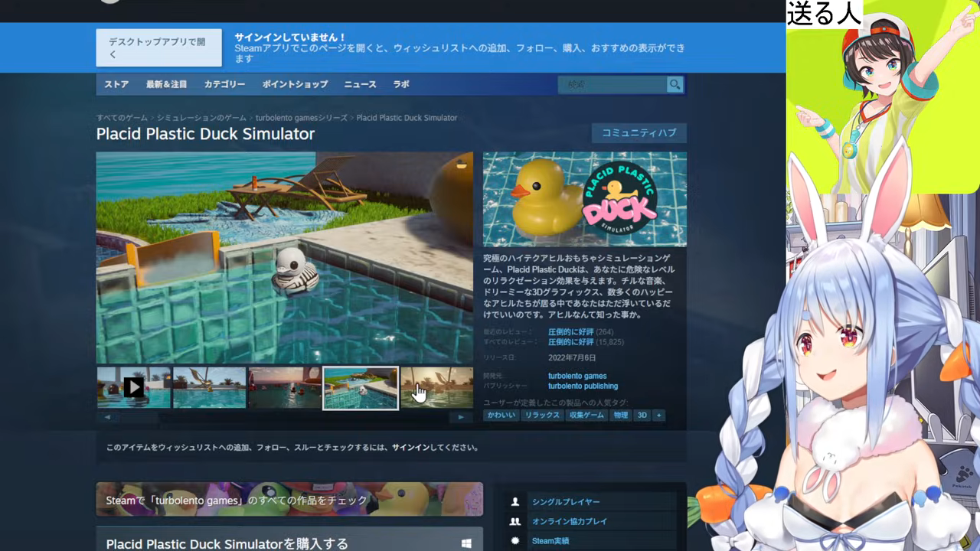Open developer link turbolento games
980x551 pixels.
tap(577, 376)
